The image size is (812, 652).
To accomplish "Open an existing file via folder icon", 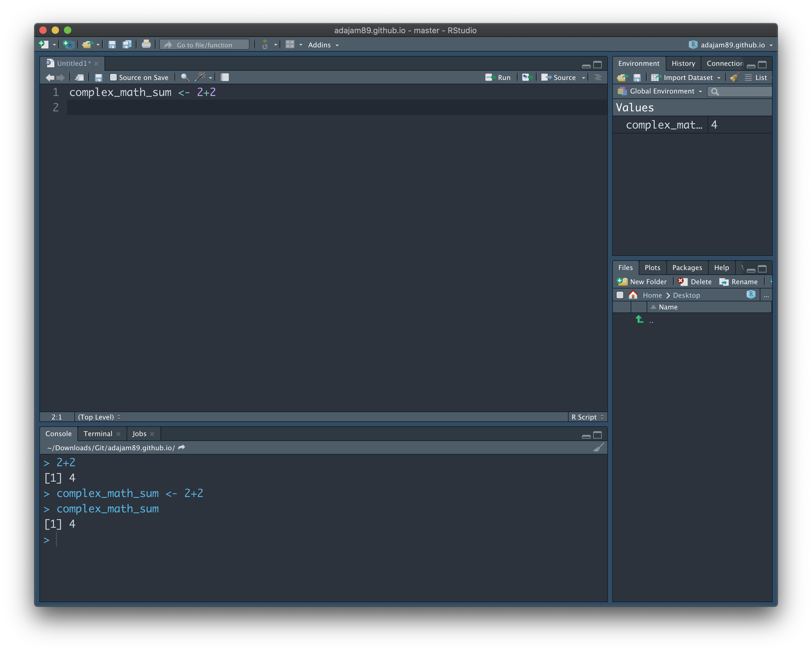I will pos(87,45).
